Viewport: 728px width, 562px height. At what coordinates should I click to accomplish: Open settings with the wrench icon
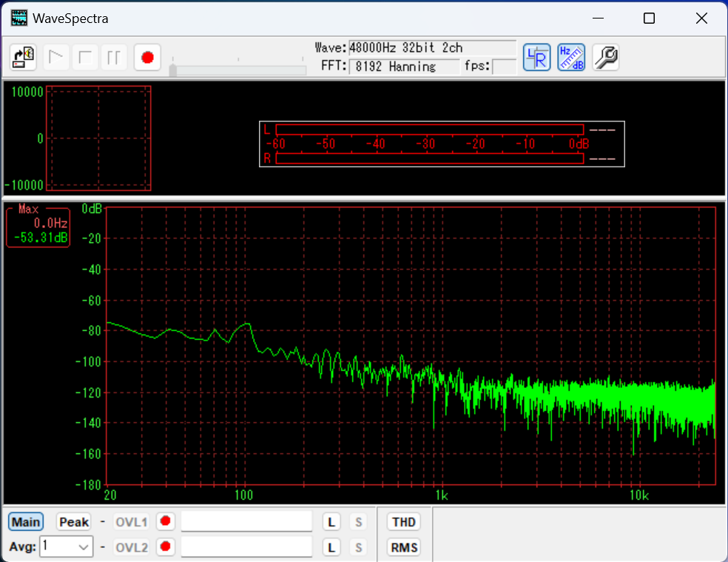tap(606, 58)
